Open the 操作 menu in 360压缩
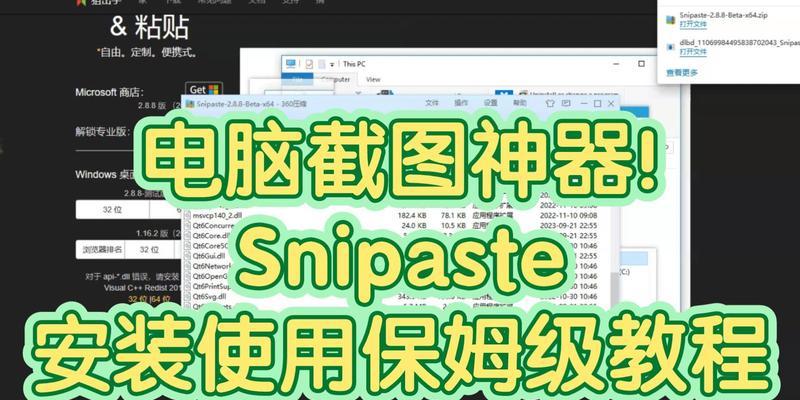800x400 pixels. [x=461, y=103]
